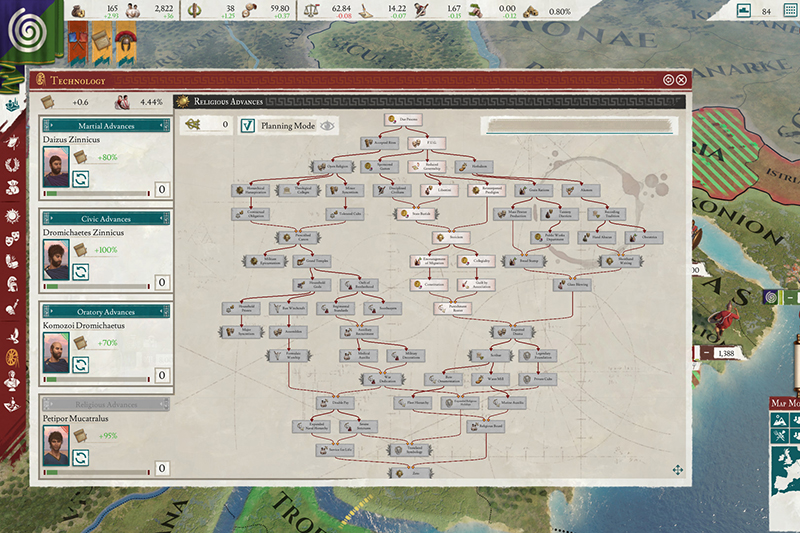Image resolution: width=800 pixels, height=533 pixels.
Task: Select the Fleet Hierarchy advance
Action: point(413,402)
